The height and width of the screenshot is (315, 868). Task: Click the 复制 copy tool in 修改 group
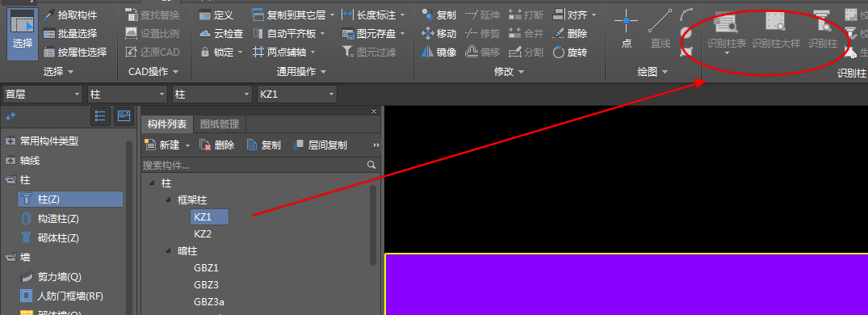pos(438,15)
